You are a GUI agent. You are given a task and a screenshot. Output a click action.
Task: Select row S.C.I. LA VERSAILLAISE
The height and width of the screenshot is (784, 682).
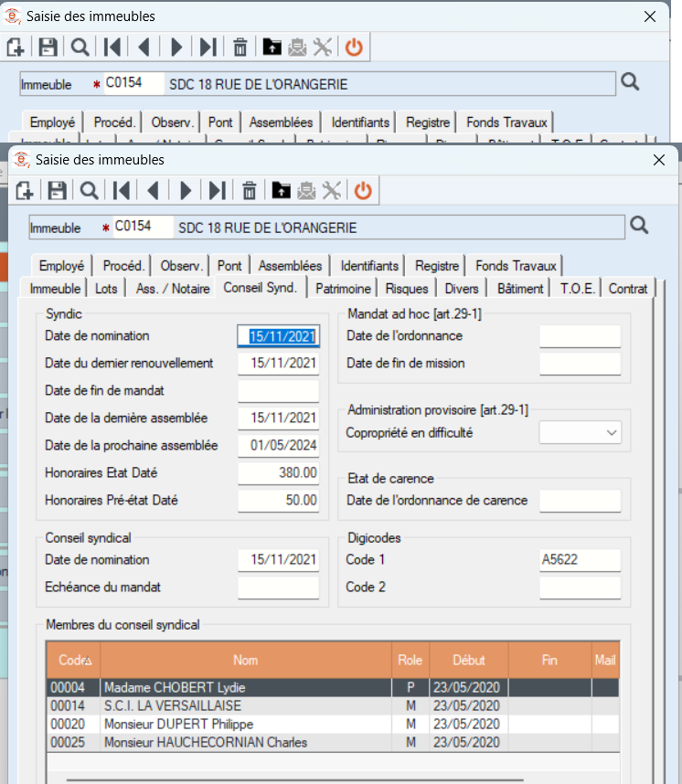point(333,706)
